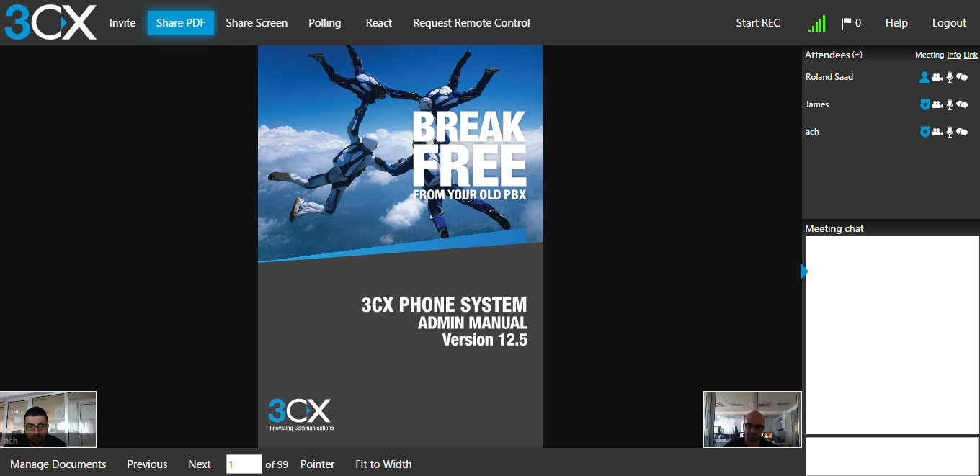Open the Invite menu item
Screen dimensions: 980x476
click(x=122, y=23)
